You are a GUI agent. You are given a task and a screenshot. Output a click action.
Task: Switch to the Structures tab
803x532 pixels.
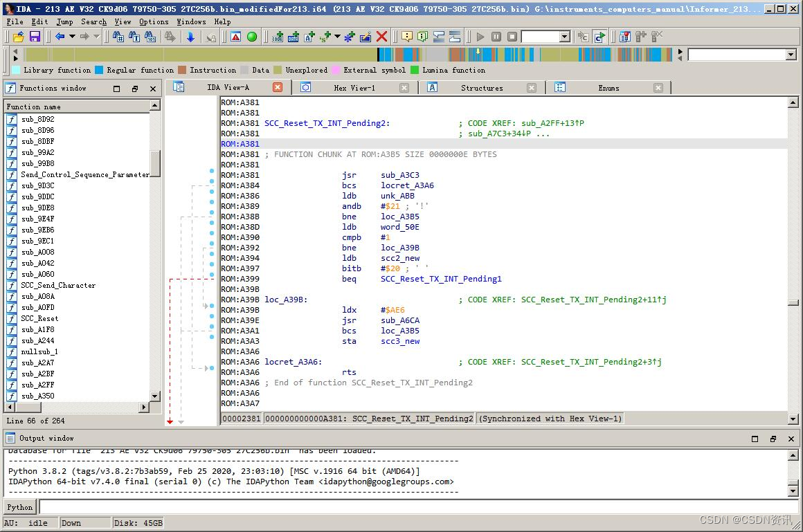pos(482,88)
